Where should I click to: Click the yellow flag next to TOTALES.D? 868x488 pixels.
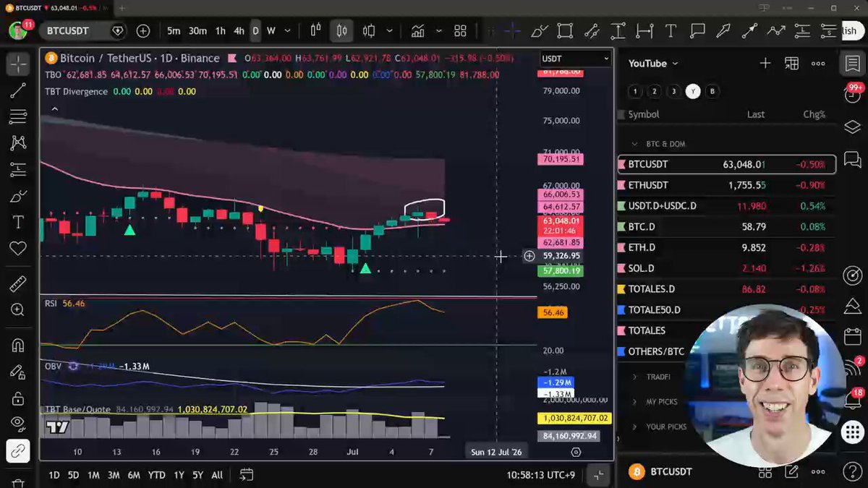pos(621,289)
